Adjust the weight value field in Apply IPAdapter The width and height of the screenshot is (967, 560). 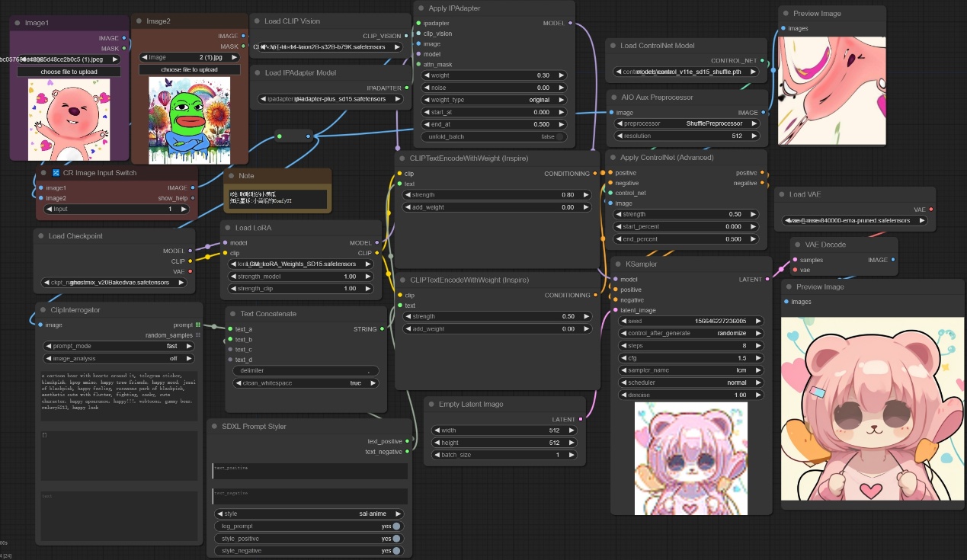click(x=494, y=75)
